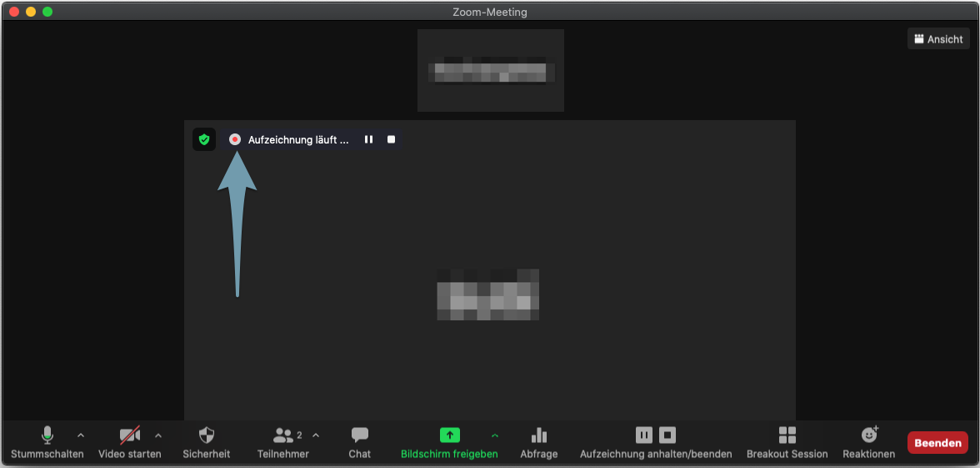Click the Zoom-Meeting window title
980x468 pixels.
490,12
